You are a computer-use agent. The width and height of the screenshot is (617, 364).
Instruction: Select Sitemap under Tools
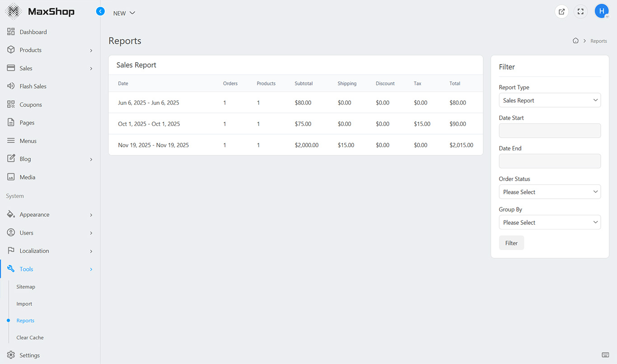(26, 287)
